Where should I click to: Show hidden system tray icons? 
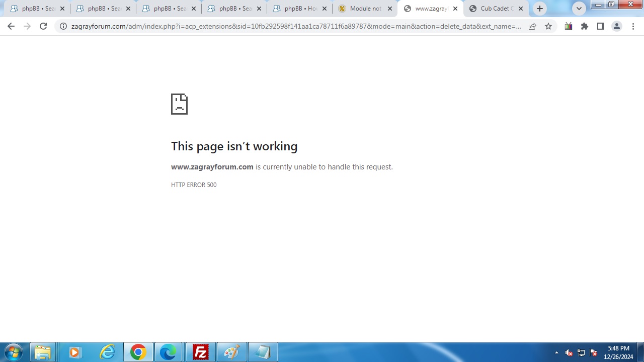pyautogui.click(x=556, y=352)
